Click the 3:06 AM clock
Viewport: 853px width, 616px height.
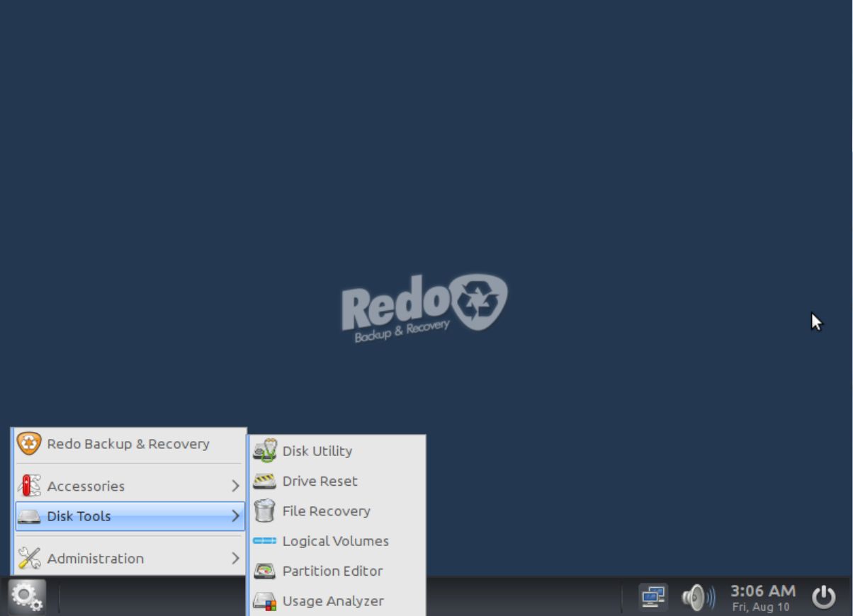pyautogui.click(x=762, y=591)
